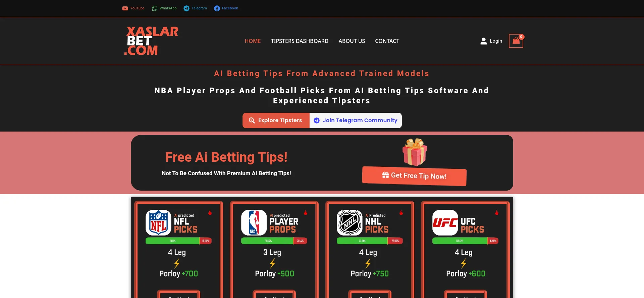
Task: Click the XaslarBet.com logo
Action: pyautogui.click(x=151, y=41)
